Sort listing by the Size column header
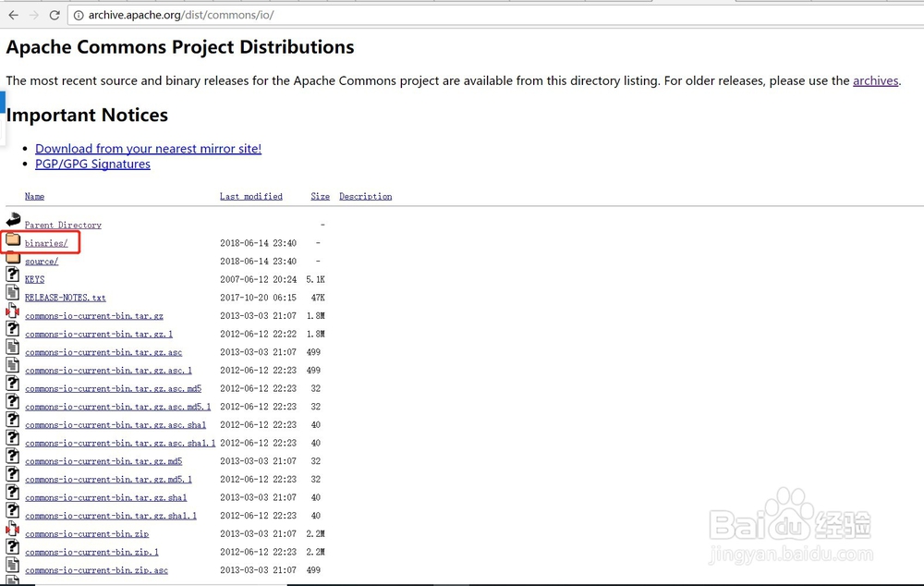The height and width of the screenshot is (586, 924). (320, 196)
